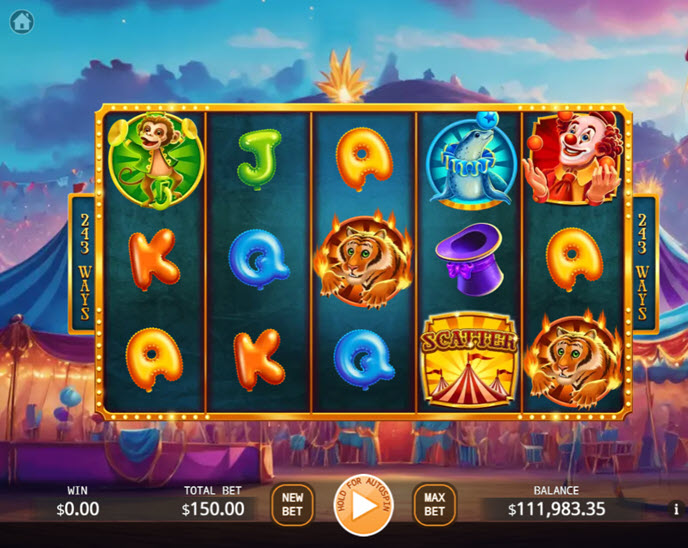Select the purple magician hat symbol
Screen dimensions: 688x548
tap(470, 259)
